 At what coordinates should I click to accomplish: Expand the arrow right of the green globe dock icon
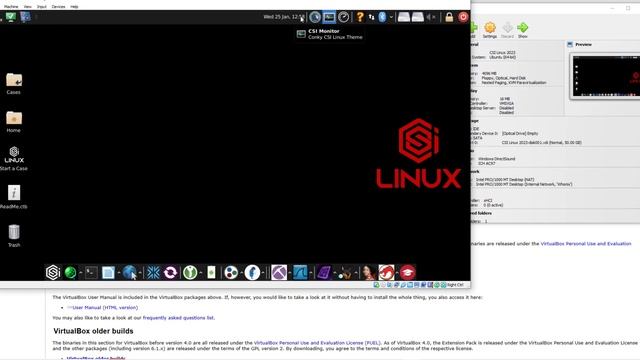click(x=80, y=273)
